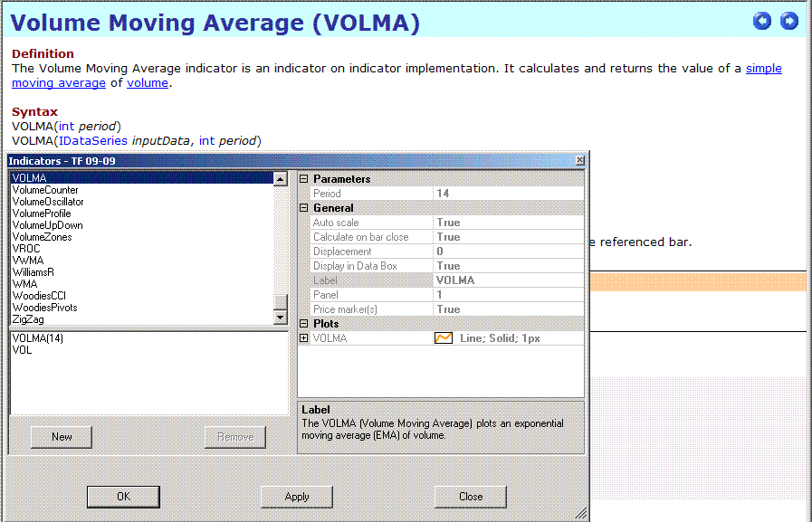812x522 pixels.
Task: Confirm with the OK button
Action: click(123, 497)
